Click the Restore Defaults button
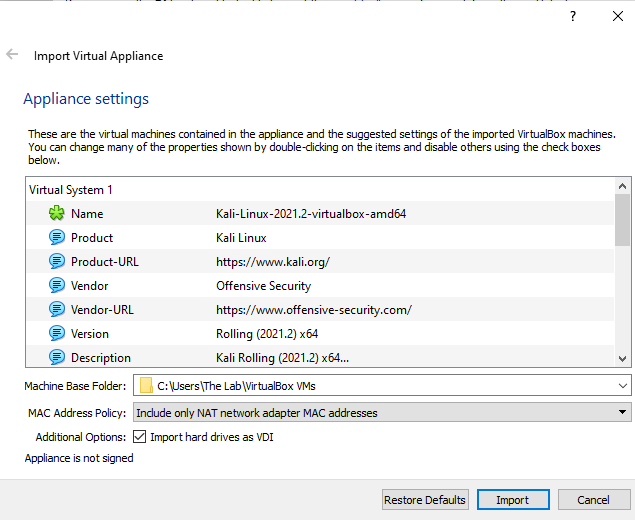Screen dimensions: 635x520 pyautogui.click(x=425, y=500)
